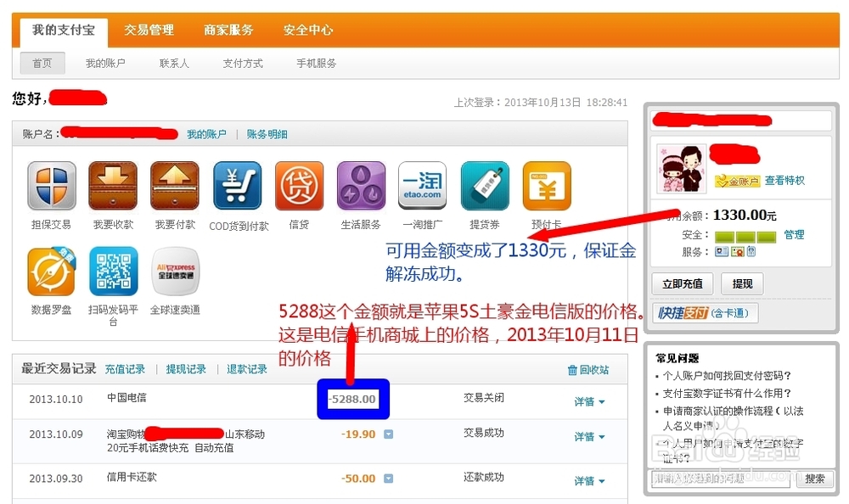Viewport: 849px width, 504px height.
Task: Open the 提现记录 link
Action: pyautogui.click(x=186, y=369)
